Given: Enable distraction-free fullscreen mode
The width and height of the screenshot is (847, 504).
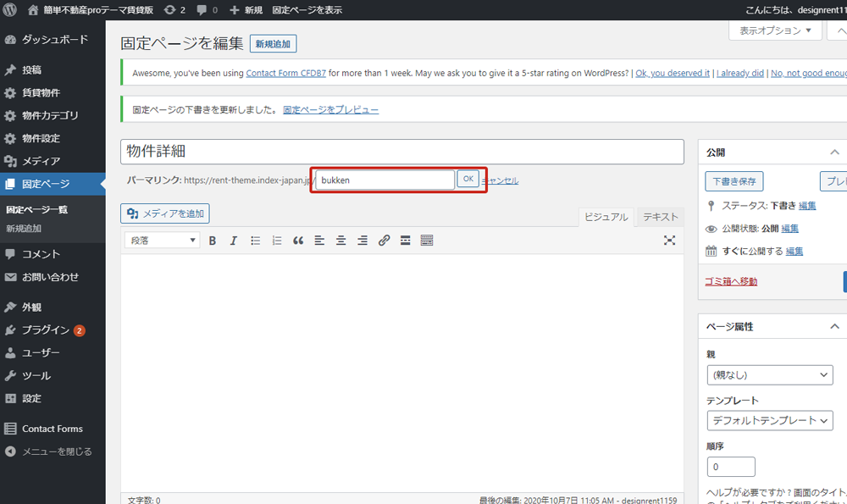Looking at the screenshot, I should [x=669, y=241].
